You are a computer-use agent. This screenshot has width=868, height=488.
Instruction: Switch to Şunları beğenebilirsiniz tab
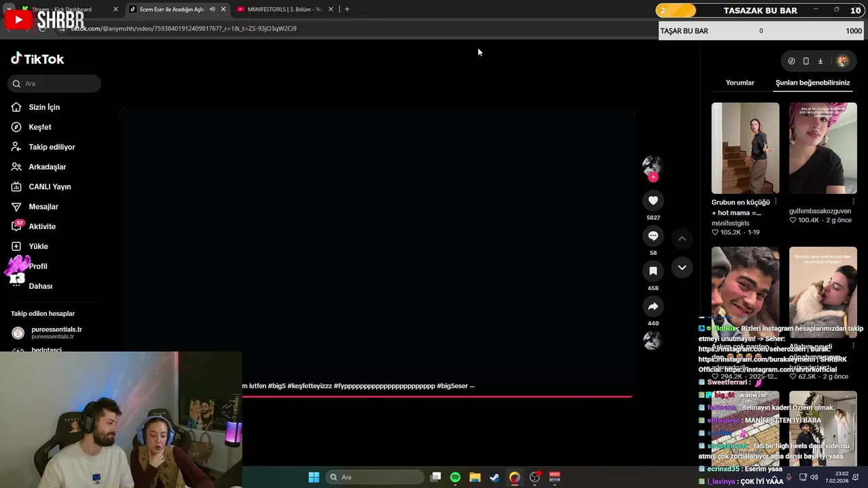pos(812,83)
